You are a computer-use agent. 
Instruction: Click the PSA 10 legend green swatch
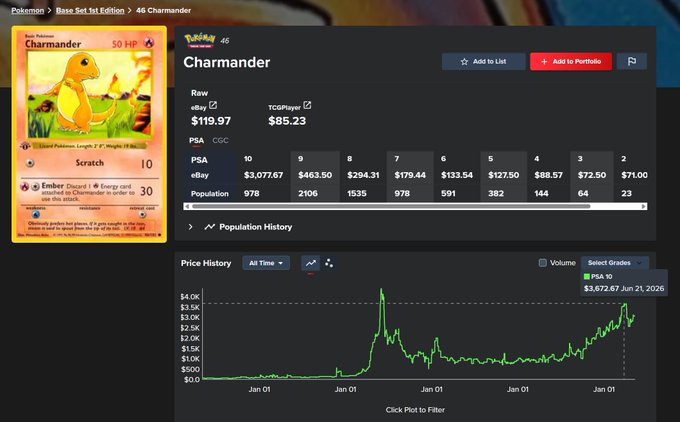[587, 276]
